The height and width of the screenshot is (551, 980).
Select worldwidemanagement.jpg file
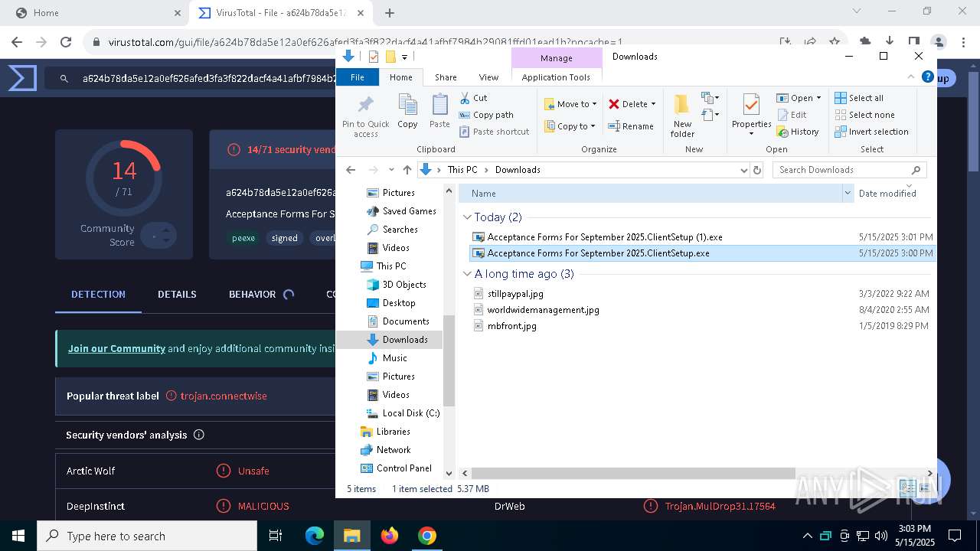coord(542,309)
